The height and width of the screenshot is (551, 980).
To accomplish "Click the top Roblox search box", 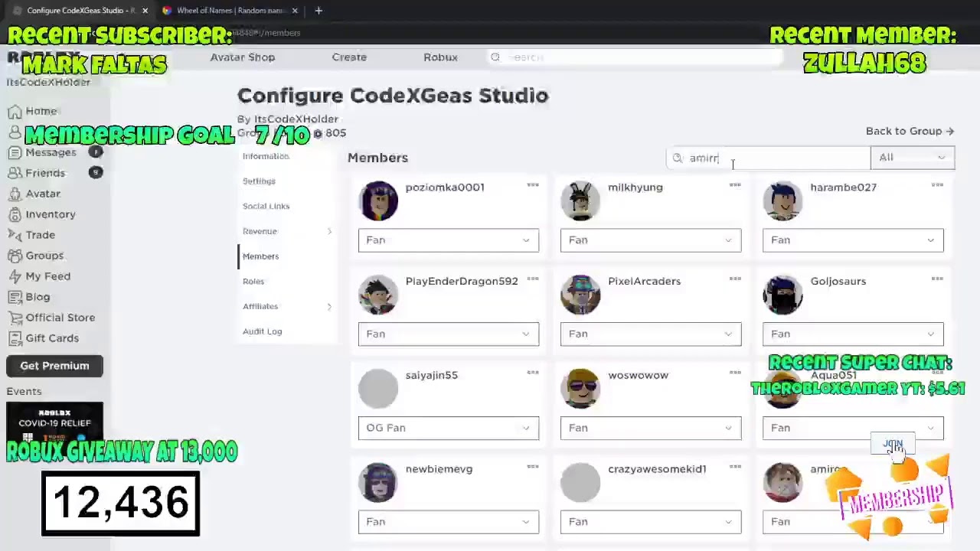I will pyautogui.click(x=635, y=57).
